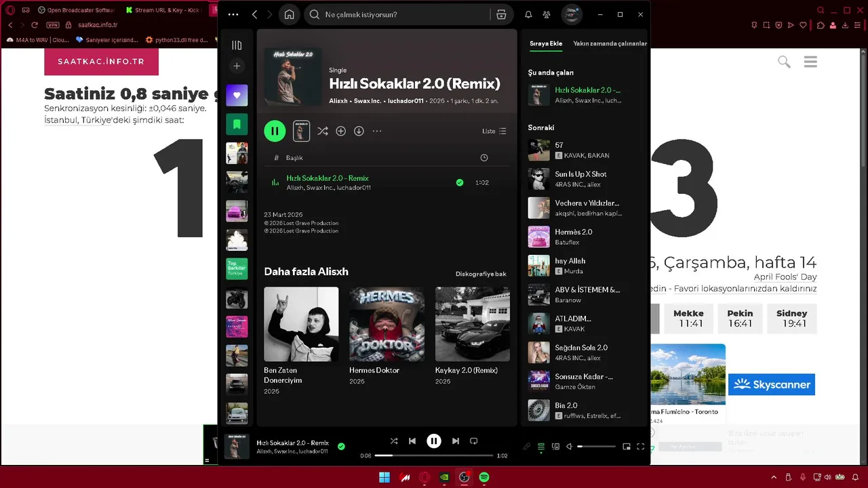
Task: Open Opera extensions cube icon
Action: click(x=821, y=25)
